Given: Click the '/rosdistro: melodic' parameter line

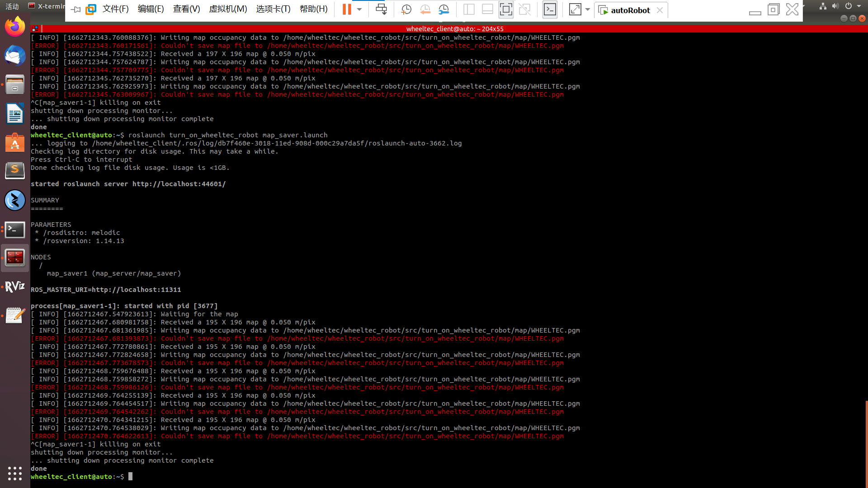Looking at the screenshot, I should tap(77, 233).
